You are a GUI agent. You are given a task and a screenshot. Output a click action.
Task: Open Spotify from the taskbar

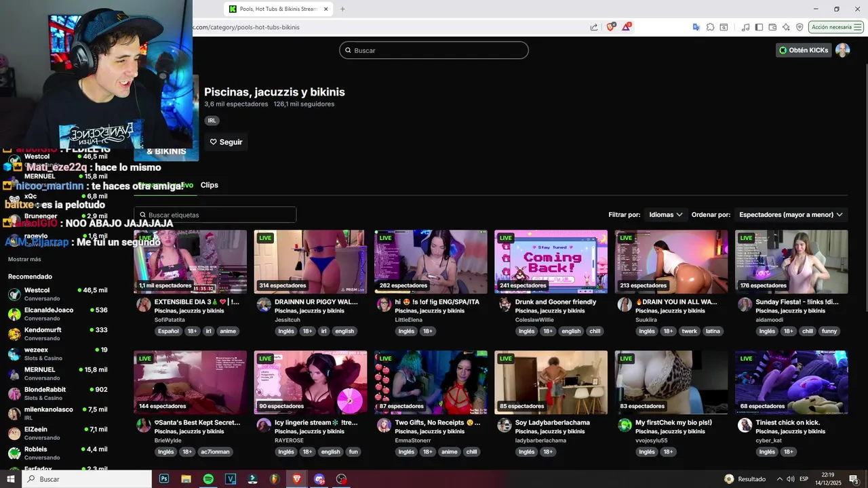click(208, 479)
